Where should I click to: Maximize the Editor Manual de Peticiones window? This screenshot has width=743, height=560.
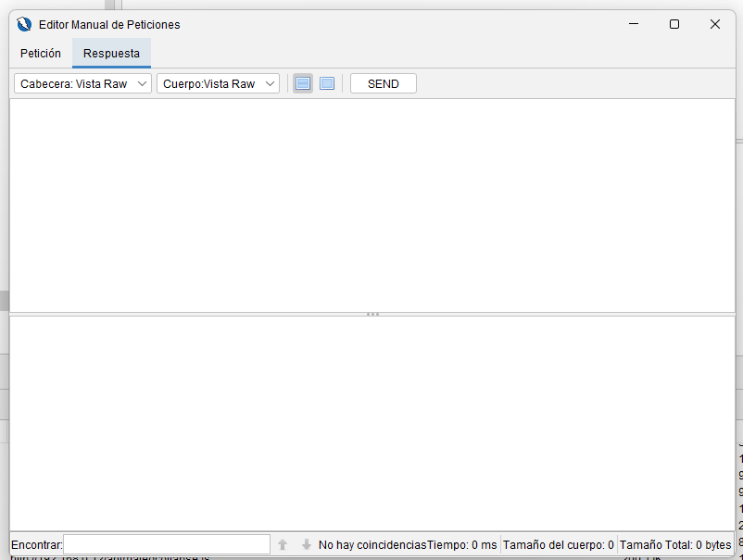(x=674, y=24)
